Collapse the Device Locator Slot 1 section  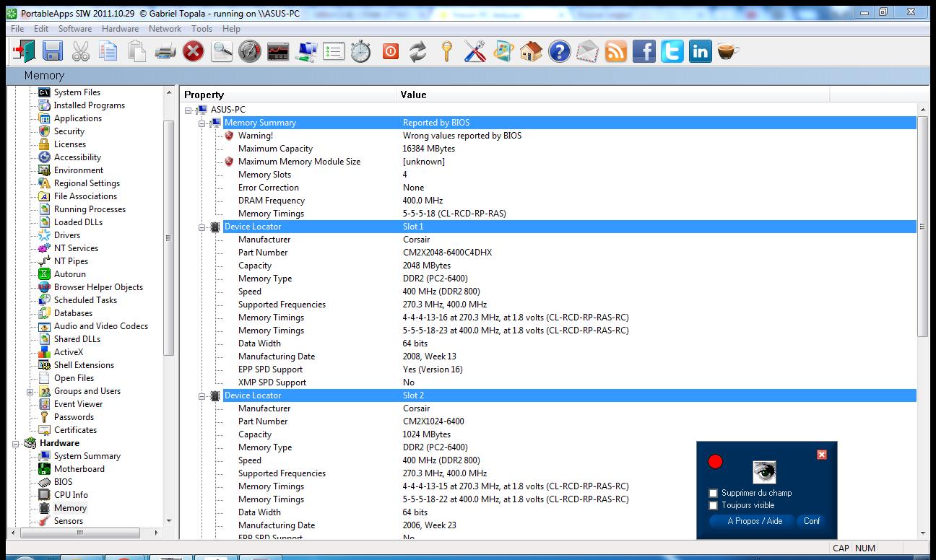tap(203, 227)
